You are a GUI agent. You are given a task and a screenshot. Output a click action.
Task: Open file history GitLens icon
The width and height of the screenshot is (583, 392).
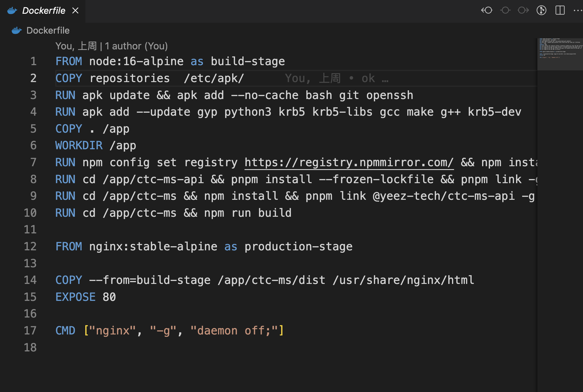pos(541,11)
